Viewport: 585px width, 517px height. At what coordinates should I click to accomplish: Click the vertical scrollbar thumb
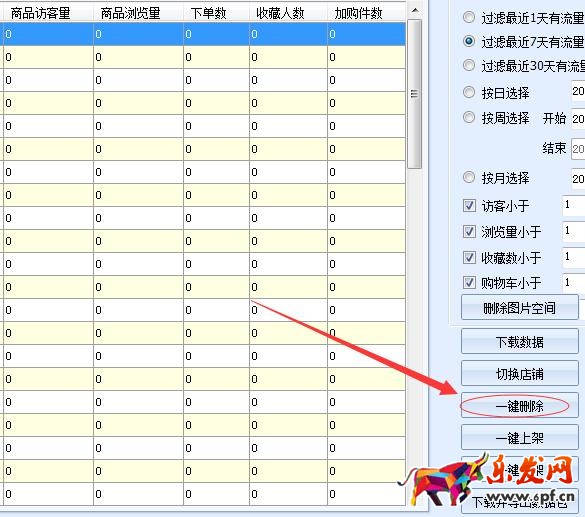coord(414,94)
